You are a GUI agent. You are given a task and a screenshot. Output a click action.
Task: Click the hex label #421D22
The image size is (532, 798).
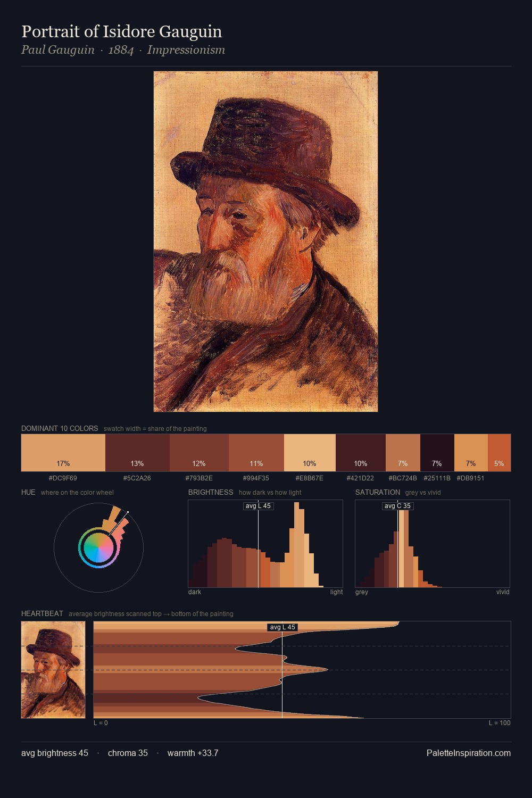[x=360, y=478]
